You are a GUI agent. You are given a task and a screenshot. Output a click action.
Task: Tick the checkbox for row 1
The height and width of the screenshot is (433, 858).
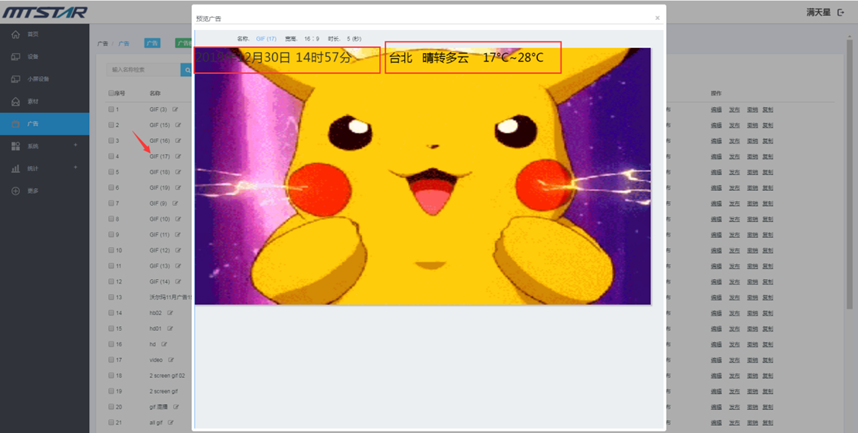pyautogui.click(x=111, y=109)
